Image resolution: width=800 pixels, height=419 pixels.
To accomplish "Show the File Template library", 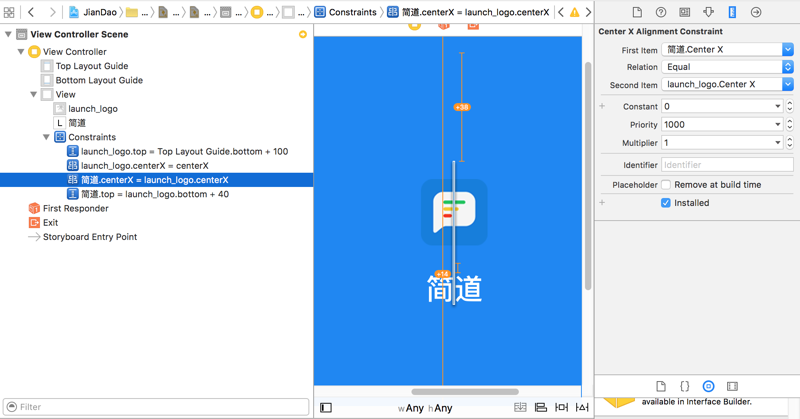I will 661,386.
